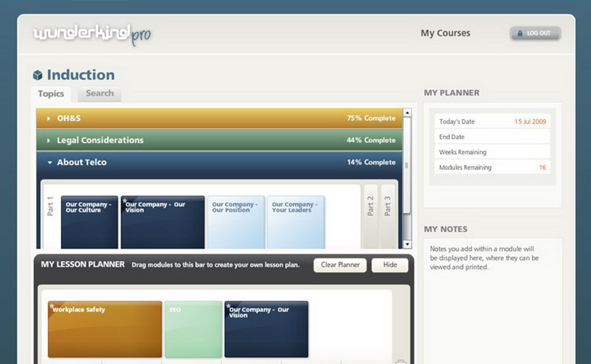Switch to the Search tab
The width and height of the screenshot is (591, 364).
click(x=100, y=93)
